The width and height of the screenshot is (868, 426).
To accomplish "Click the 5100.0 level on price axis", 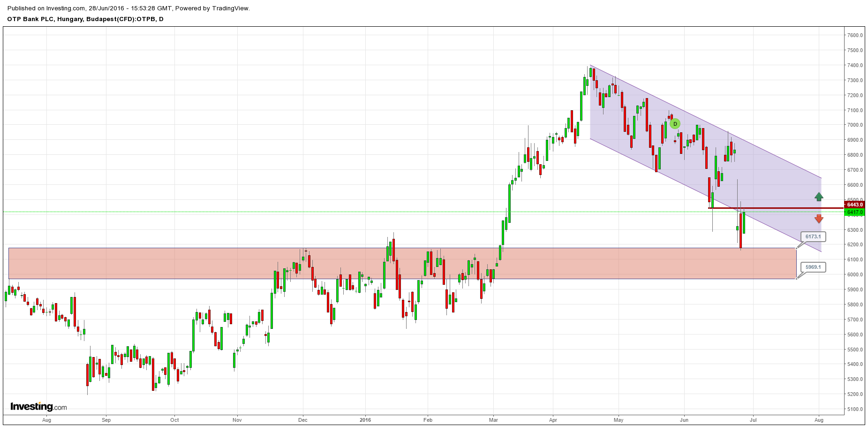I will [x=855, y=409].
